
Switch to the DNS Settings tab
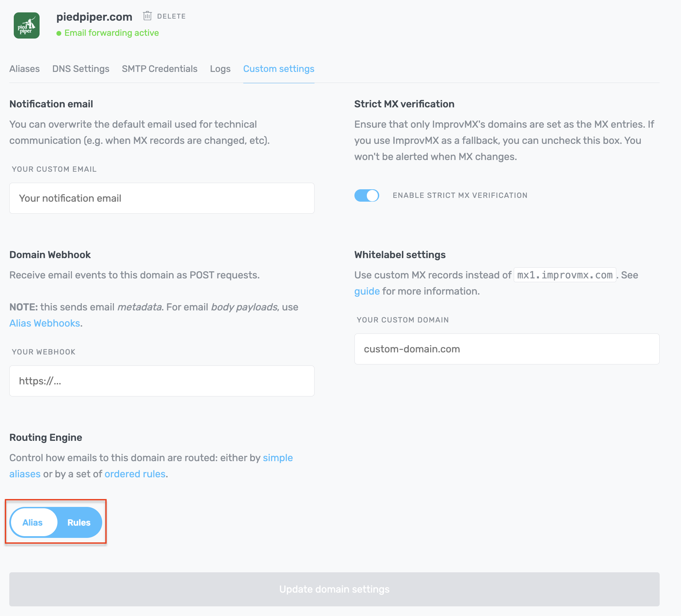[x=81, y=69]
